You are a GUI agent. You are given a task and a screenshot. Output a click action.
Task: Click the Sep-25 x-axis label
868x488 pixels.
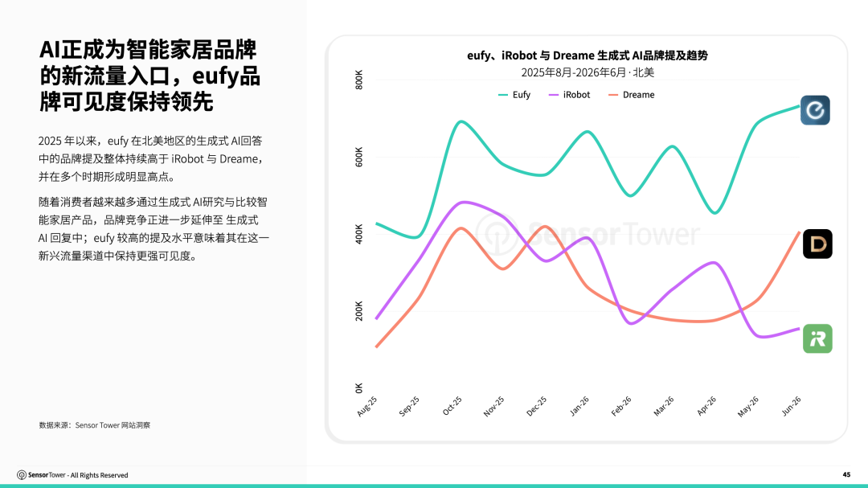coord(409,406)
